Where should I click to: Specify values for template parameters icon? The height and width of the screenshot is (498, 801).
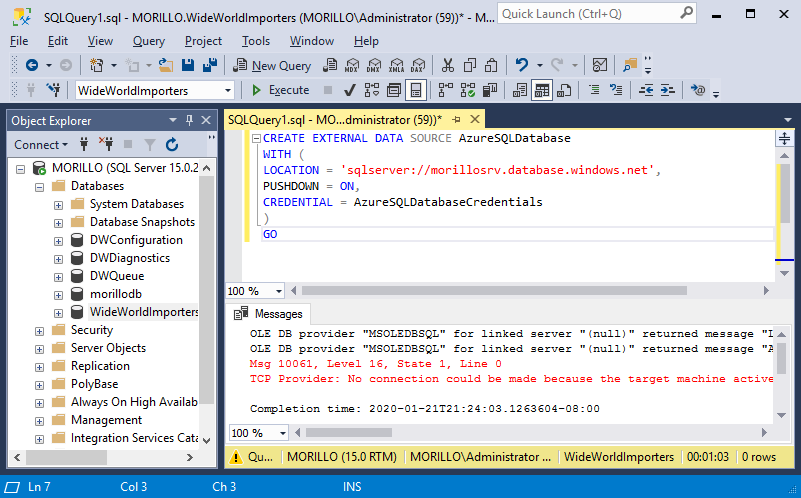698,90
